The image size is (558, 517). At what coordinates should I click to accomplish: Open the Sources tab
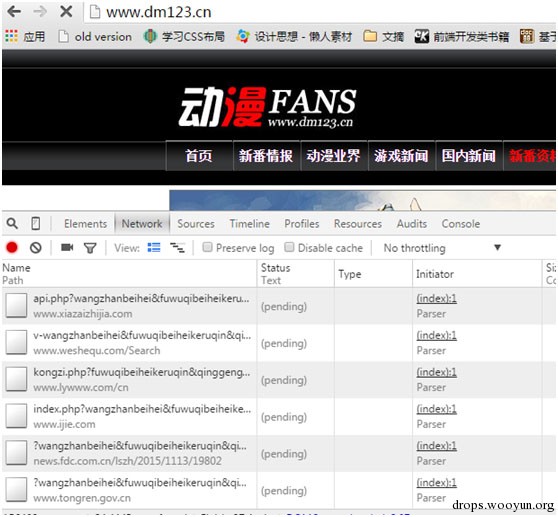point(196,224)
